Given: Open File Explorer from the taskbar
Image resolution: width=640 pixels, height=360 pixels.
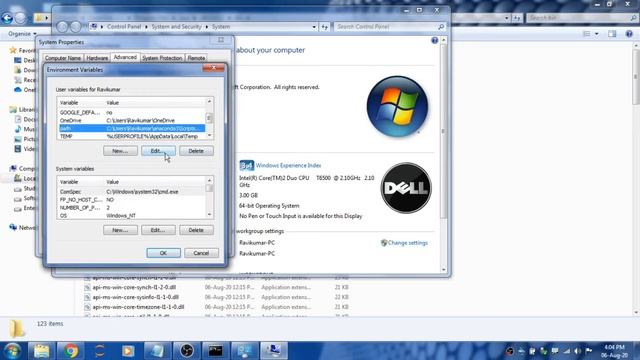Looking at the screenshot, I should pyautogui.click(x=41, y=351).
